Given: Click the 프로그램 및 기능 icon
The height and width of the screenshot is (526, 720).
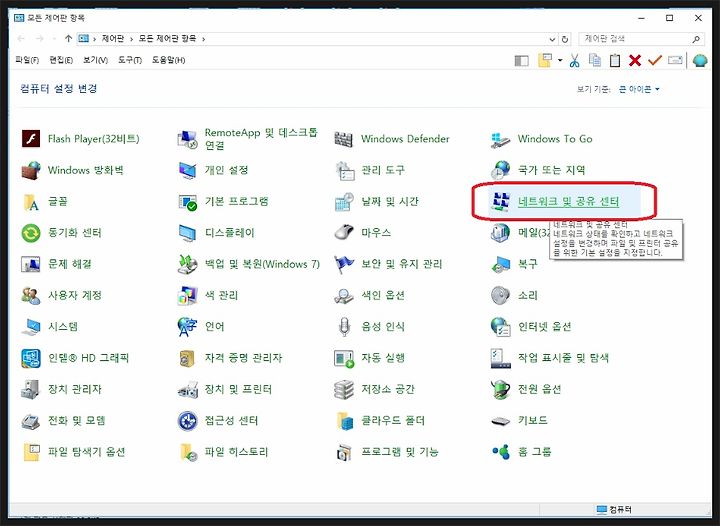Looking at the screenshot, I should click(344, 452).
